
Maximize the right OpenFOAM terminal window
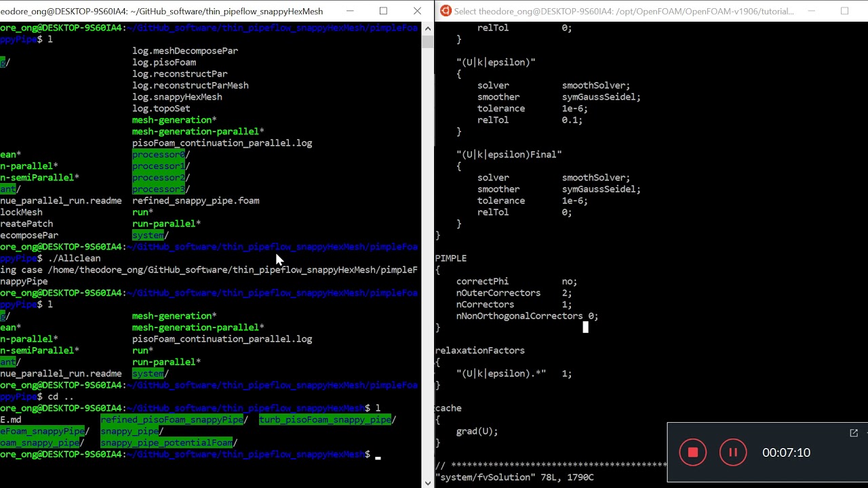pyautogui.click(x=844, y=11)
